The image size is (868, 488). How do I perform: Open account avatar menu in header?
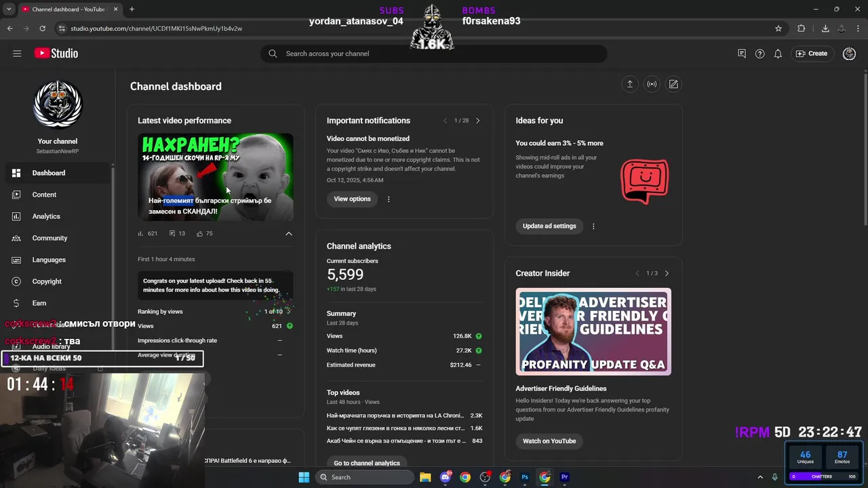pyautogui.click(x=849, y=54)
